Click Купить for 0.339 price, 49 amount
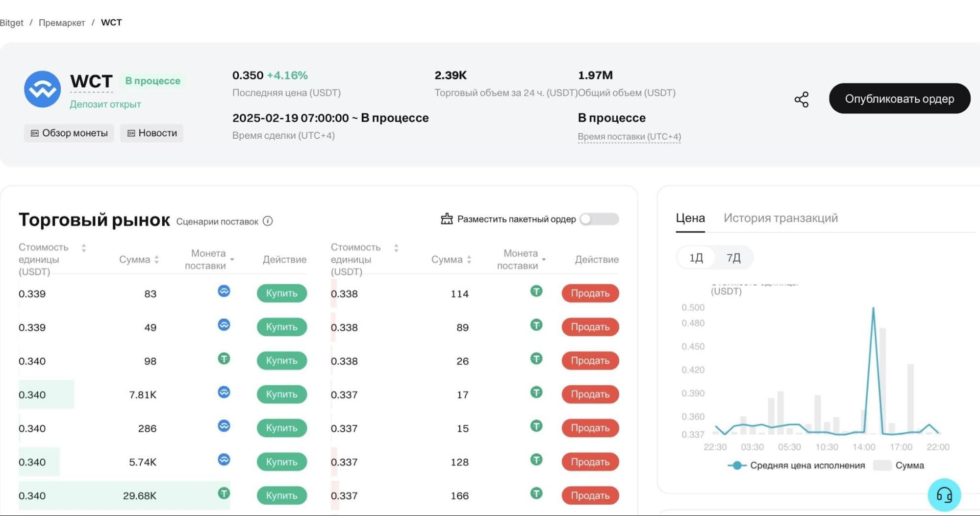Screen dimensions: 980x516 point(282,327)
